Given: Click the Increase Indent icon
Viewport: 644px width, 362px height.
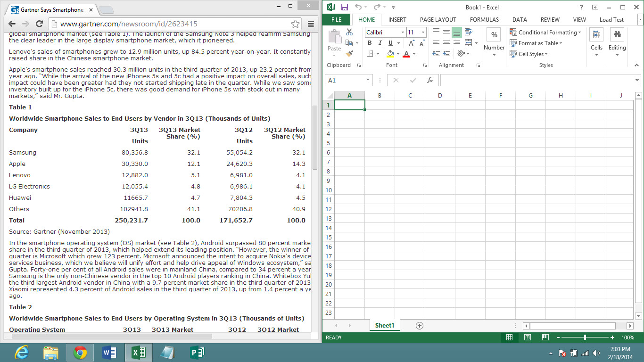Looking at the screenshot, I should [446, 54].
